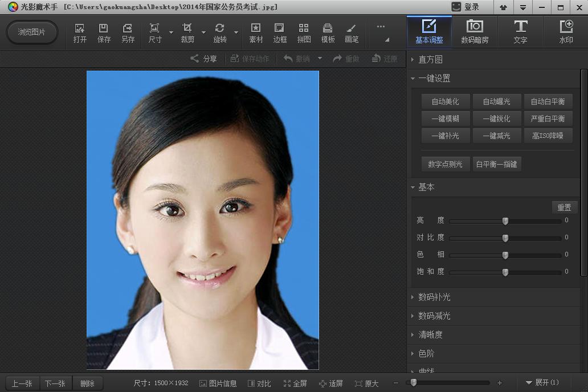
Task: Switch to the 水印 watermark tab
Action: 566,32
